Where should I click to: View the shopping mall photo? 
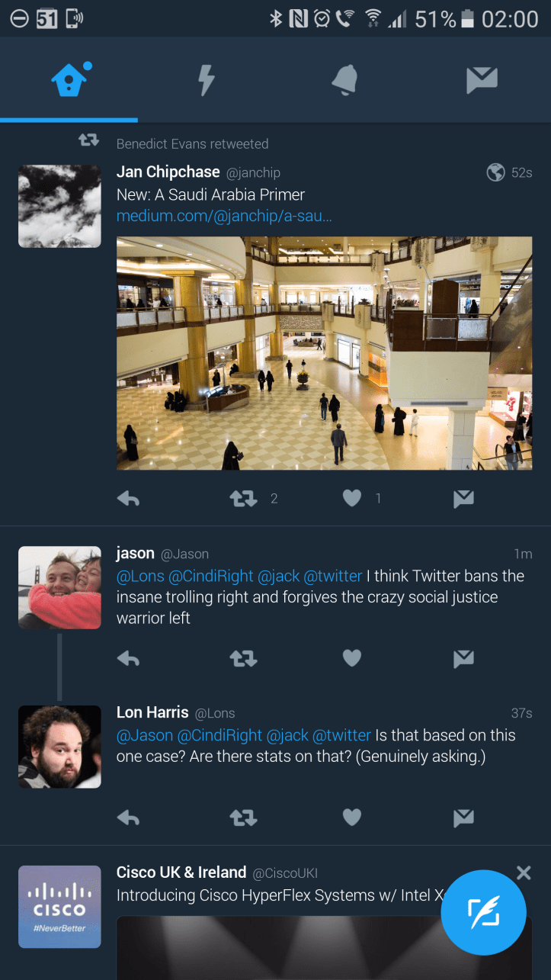[x=324, y=353]
